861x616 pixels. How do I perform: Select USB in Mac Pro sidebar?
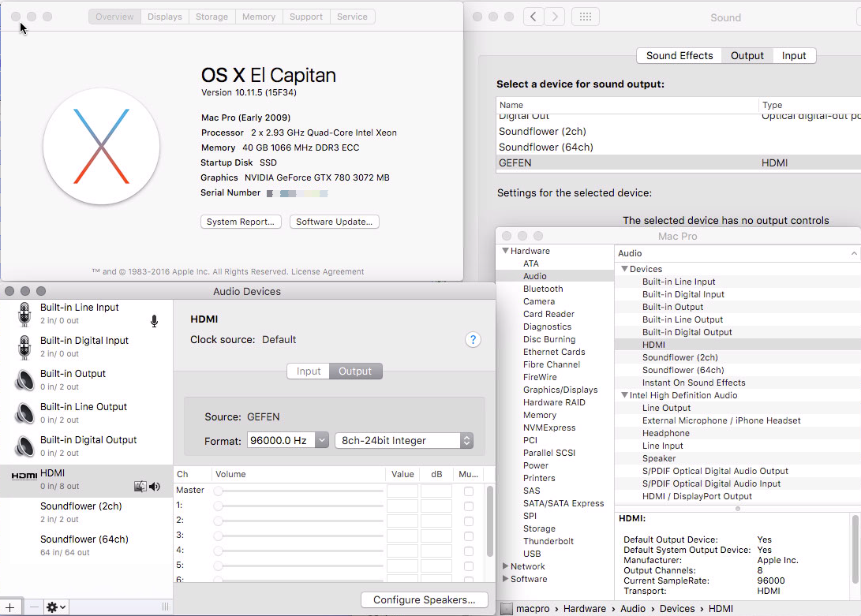click(x=532, y=554)
